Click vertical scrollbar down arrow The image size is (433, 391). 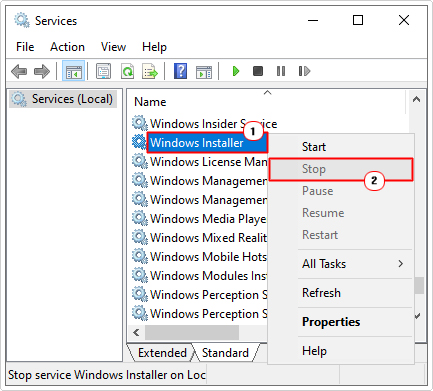pyautogui.click(x=417, y=316)
